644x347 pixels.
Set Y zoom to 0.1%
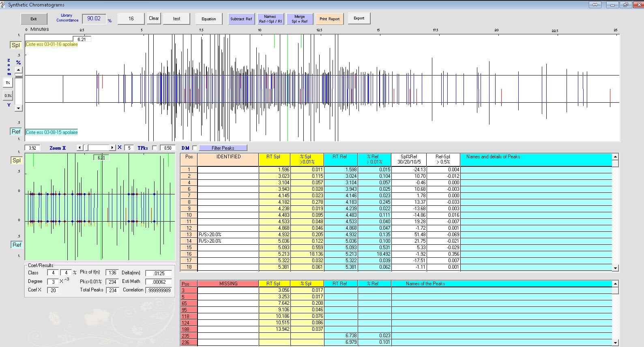pos(8,96)
